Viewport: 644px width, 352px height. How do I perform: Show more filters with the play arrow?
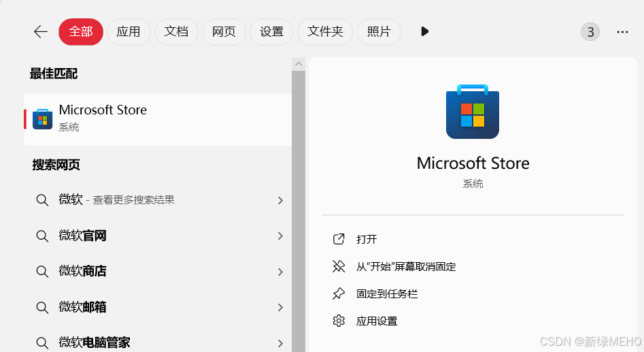(424, 31)
